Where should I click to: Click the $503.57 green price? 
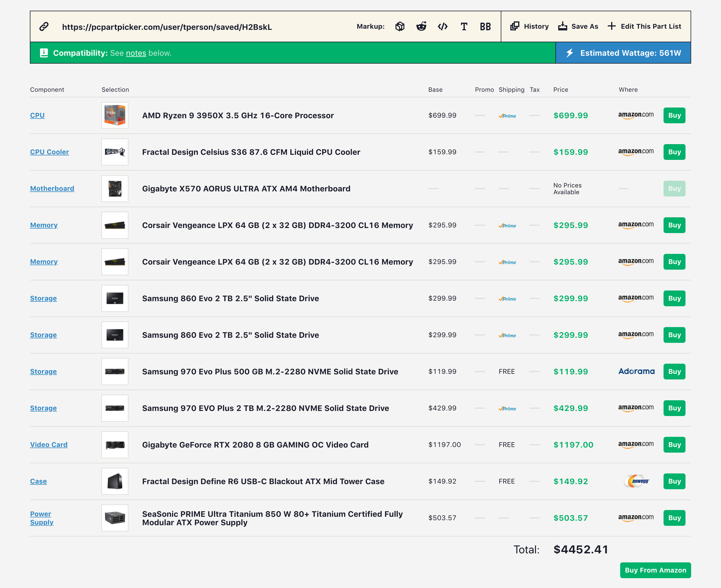click(x=571, y=518)
